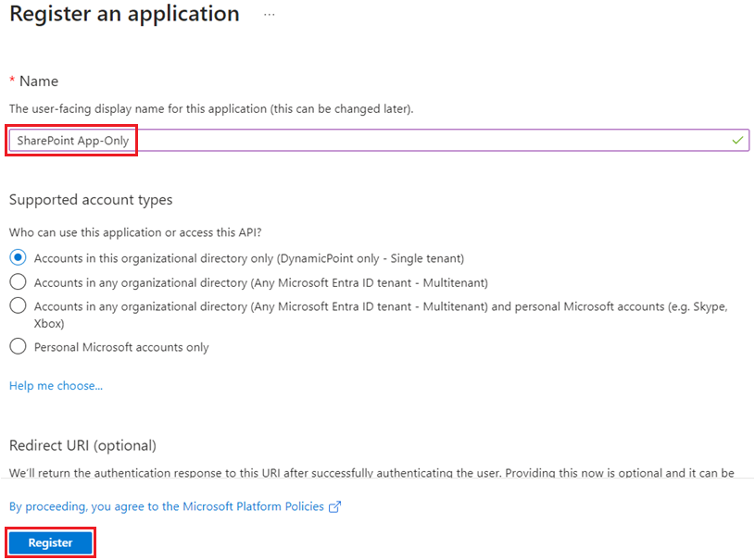
Task: Click the green validation checkmark in Name field
Action: point(737,140)
